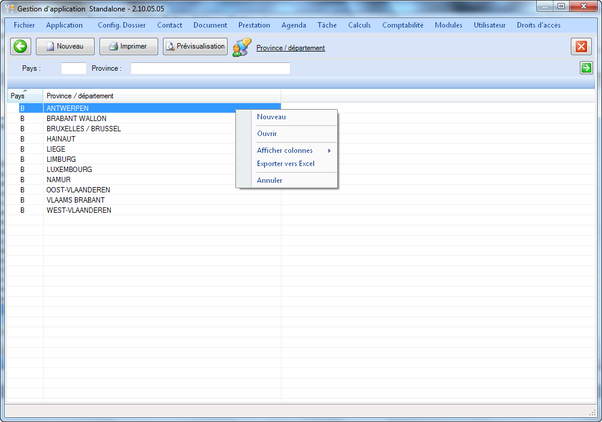Select Exporter vers Excel option
Image resolution: width=602 pixels, height=422 pixels.
[x=286, y=163]
